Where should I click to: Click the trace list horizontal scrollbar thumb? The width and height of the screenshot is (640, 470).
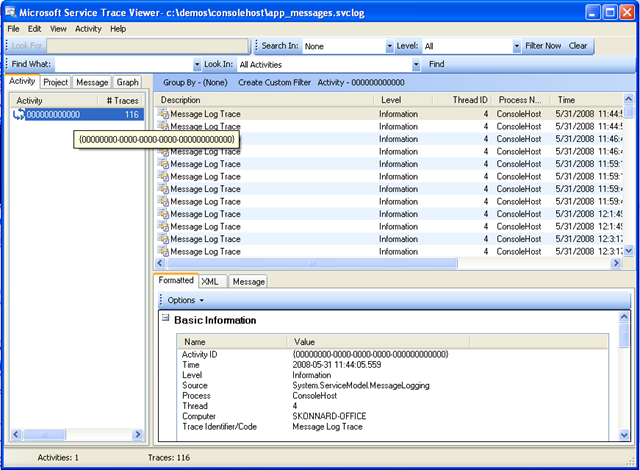(x=311, y=263)
